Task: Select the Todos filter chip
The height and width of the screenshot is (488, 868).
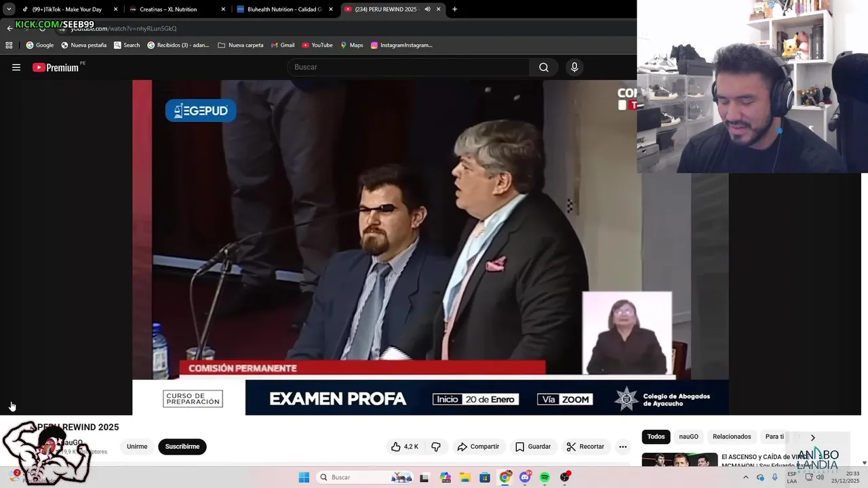Action: click(656, 436)
